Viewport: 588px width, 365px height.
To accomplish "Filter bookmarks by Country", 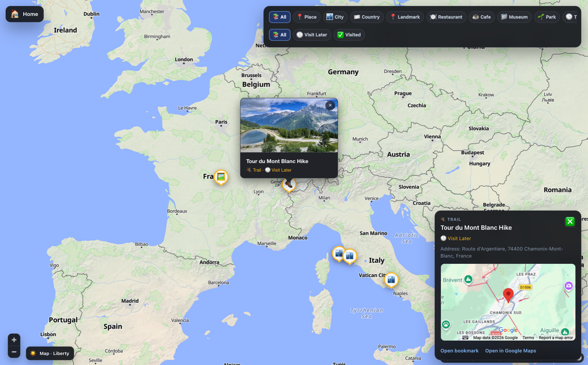I will click(367, 17).
